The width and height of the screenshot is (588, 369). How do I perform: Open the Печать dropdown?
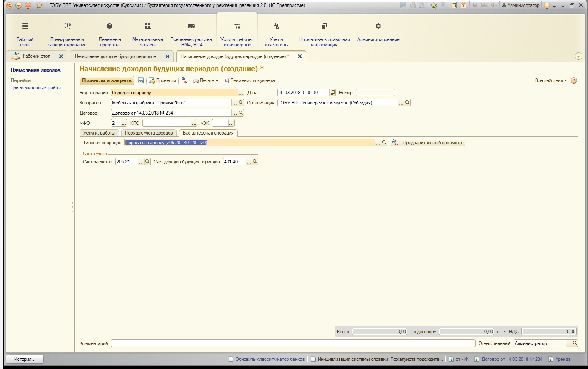[x=205, y=80]
